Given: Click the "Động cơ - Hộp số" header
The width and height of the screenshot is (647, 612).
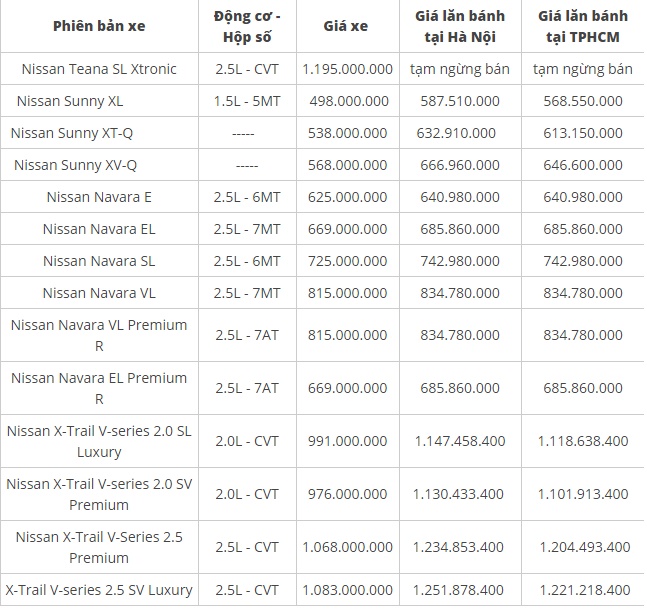Looking at the screenshot, I should click(247, 25).
